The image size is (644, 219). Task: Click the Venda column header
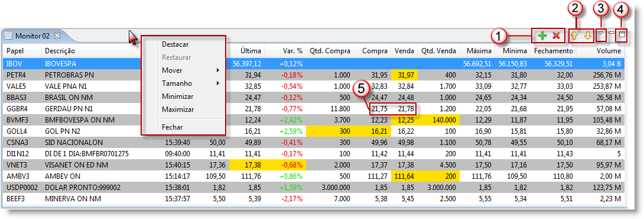point(405,51)
